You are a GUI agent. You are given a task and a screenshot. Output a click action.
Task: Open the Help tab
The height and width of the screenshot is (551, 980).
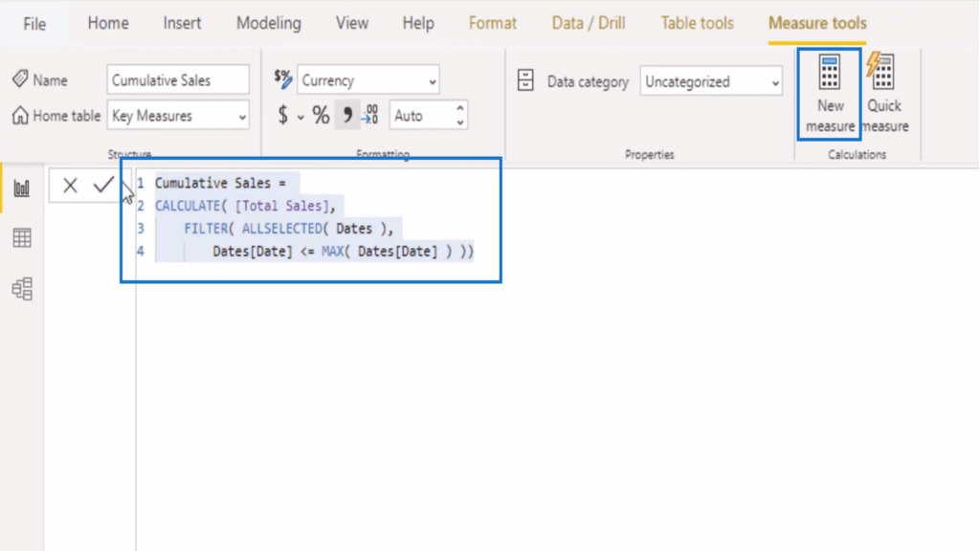pyautogui.click(x=418, y=23)
